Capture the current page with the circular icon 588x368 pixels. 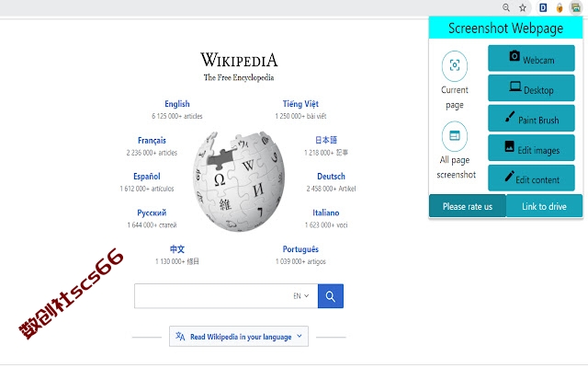(455, 65)
